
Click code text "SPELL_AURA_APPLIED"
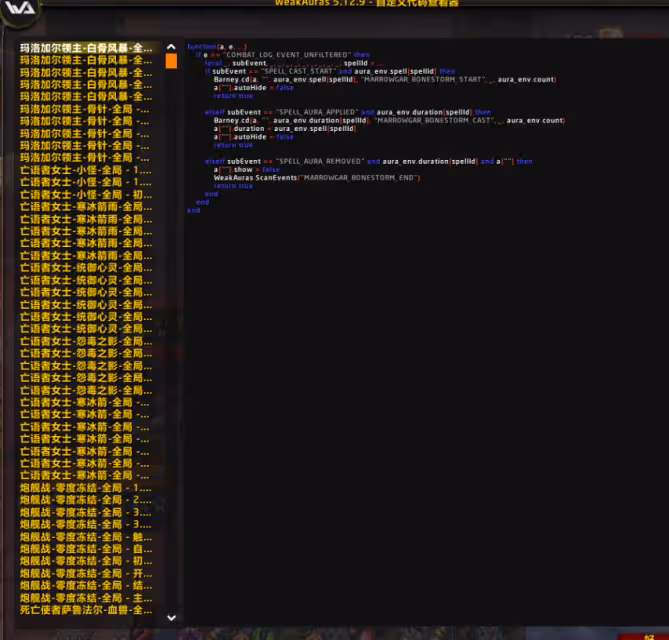[x=317, y=112]
